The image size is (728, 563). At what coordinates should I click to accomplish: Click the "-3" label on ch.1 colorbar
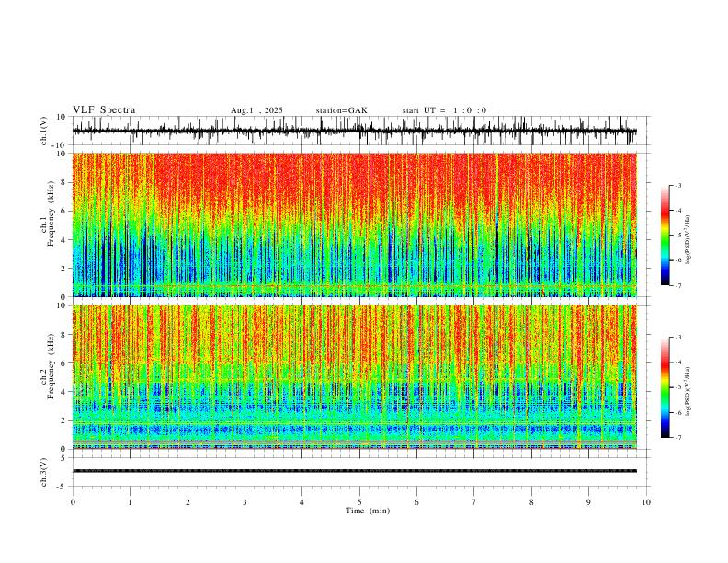(x=678, y=185)
